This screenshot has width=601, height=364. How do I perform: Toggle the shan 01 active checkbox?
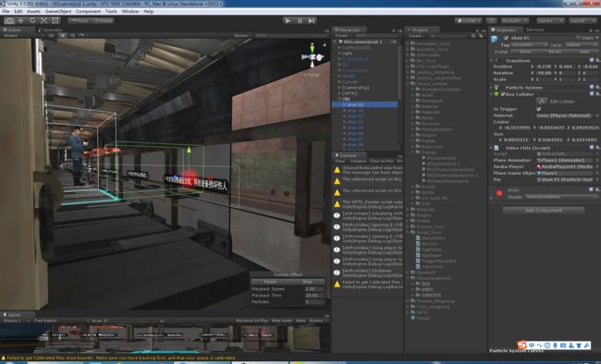506,38
